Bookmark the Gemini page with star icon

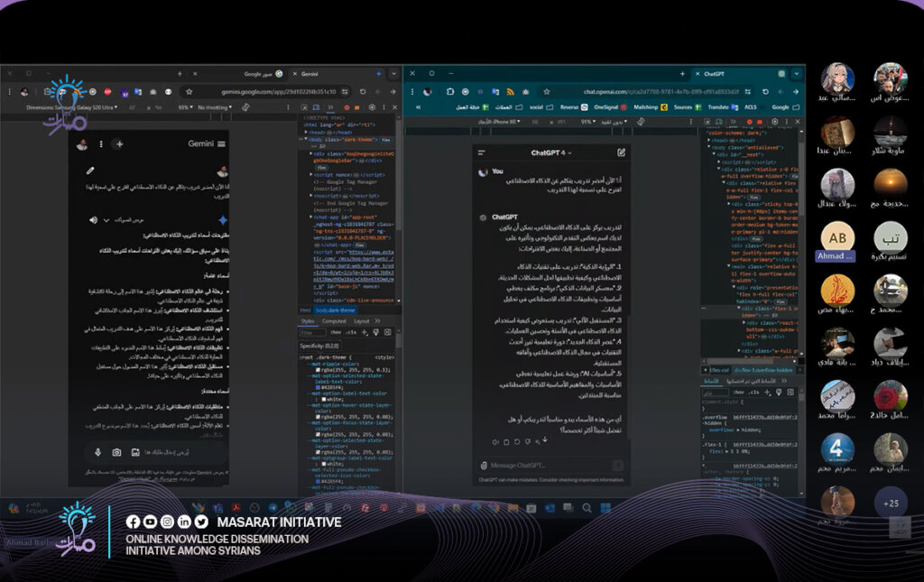pos(189,91)
